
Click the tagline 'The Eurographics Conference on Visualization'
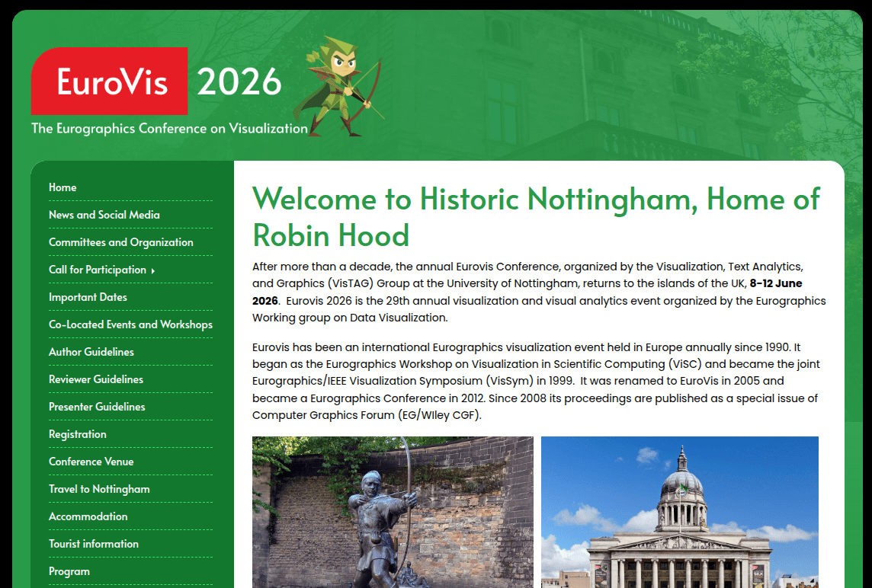[x=169, y=129]
